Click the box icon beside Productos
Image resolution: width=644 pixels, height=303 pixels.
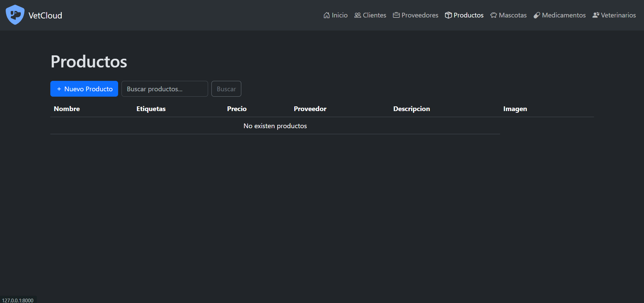(x=448, y=15)
